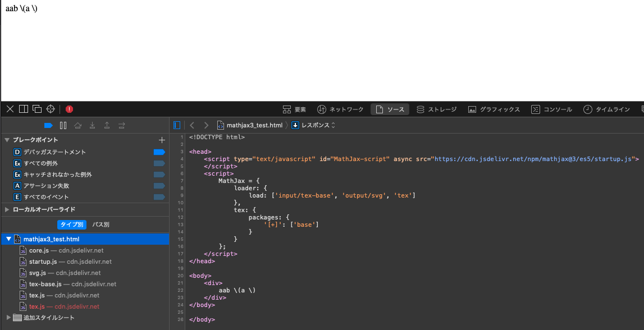Screen dimensions: 644x330
Task: Select the すべての例外 row
Action: 85,163
